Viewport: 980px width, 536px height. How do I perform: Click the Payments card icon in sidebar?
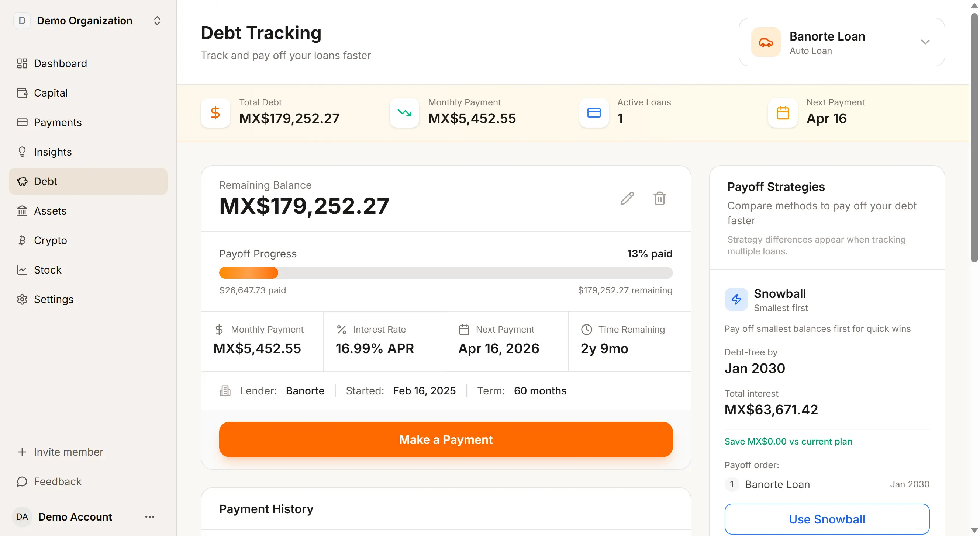coord(22,122)
